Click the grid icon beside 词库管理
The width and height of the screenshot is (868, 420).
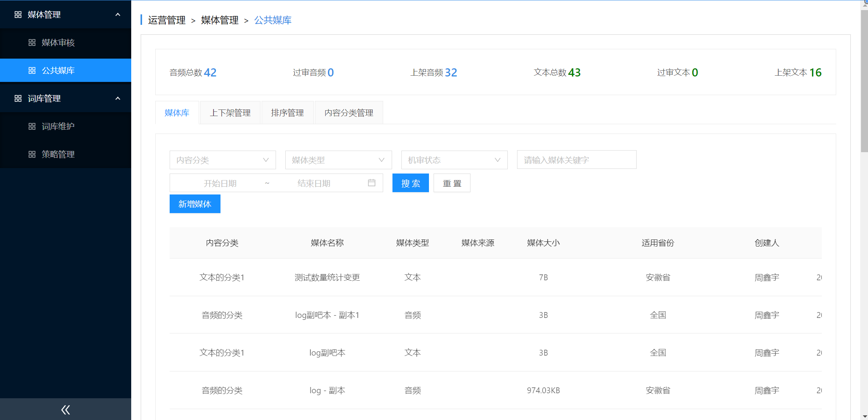[x=18, y=99]
